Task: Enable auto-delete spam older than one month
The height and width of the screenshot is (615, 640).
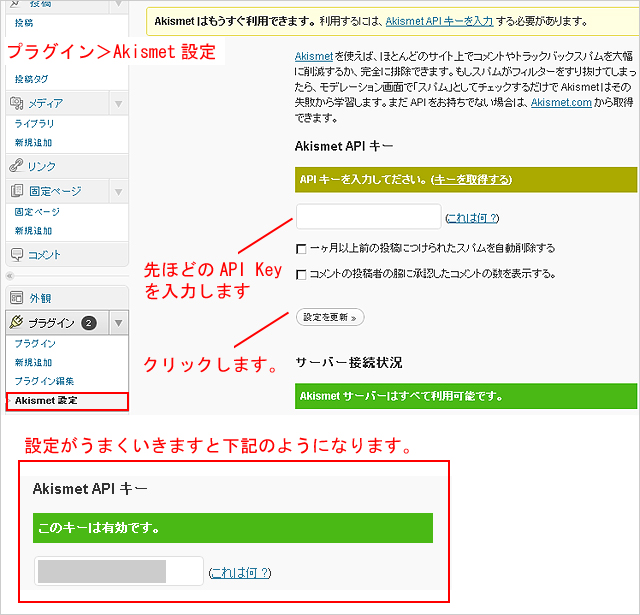Action: (x=301, y=249)
